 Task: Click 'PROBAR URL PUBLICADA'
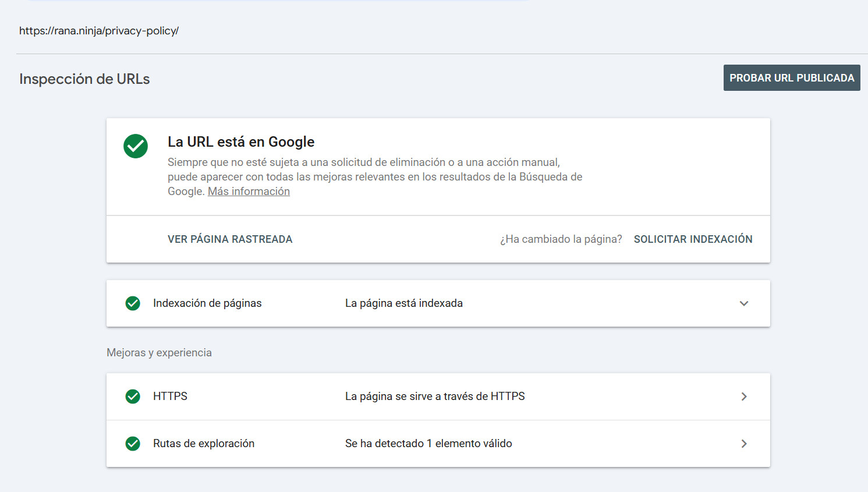[792, 77]
